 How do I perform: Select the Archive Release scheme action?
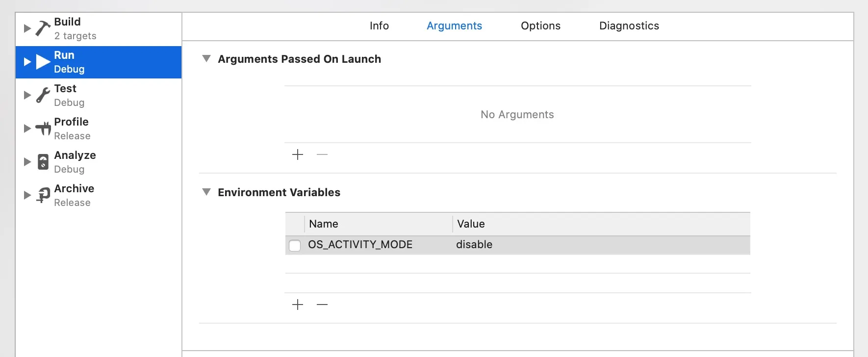tap(99, 195)
